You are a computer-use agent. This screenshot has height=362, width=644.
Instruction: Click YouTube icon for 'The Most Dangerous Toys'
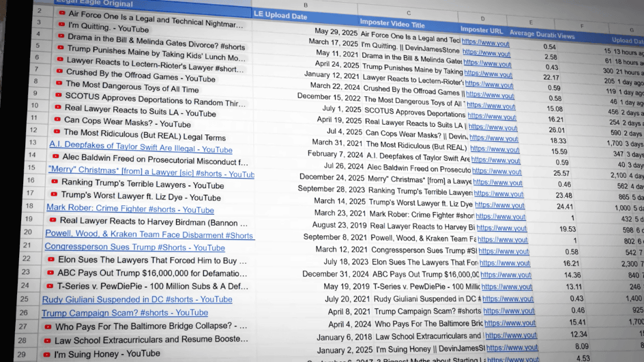(x=59, y=85)
